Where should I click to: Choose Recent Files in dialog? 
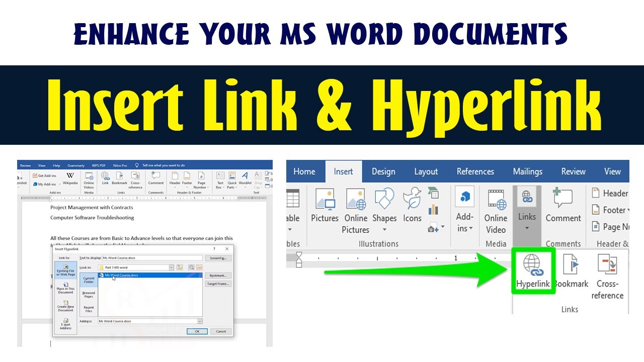click(x=89, y=309)
